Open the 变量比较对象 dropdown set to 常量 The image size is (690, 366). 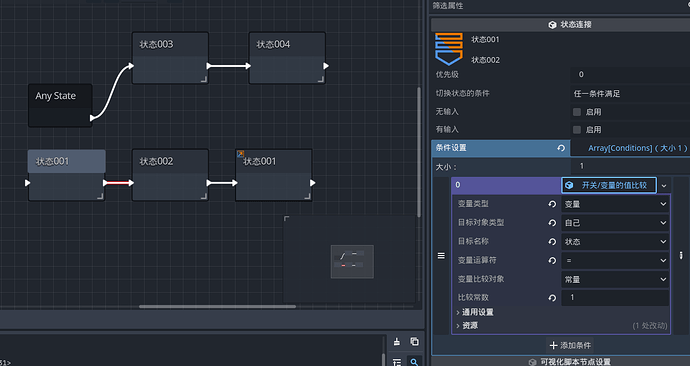tap(616, 279)
